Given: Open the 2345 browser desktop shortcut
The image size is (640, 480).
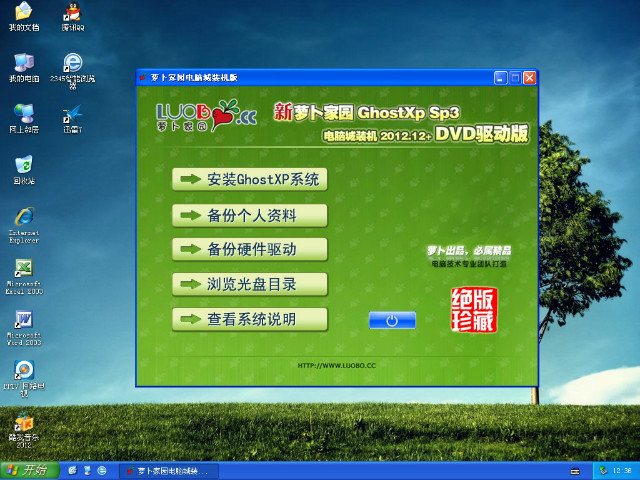Looking at the screenshot, I should coord(72,62).
